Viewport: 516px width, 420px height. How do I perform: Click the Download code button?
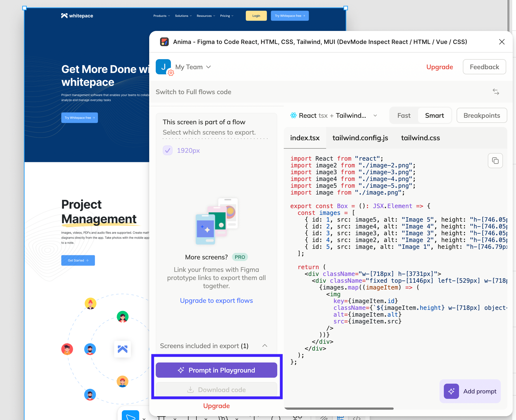216,390
